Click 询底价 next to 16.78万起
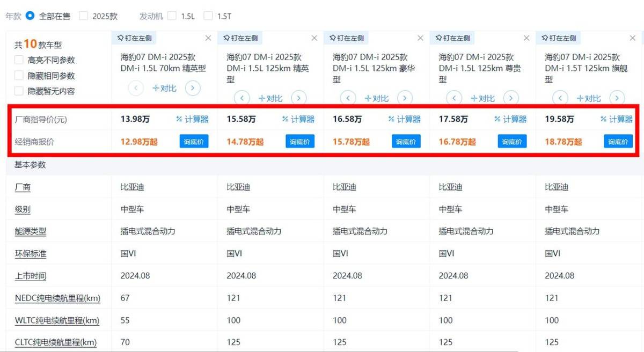The width and height of the screenshot is (644, 352). coord(513,142)
